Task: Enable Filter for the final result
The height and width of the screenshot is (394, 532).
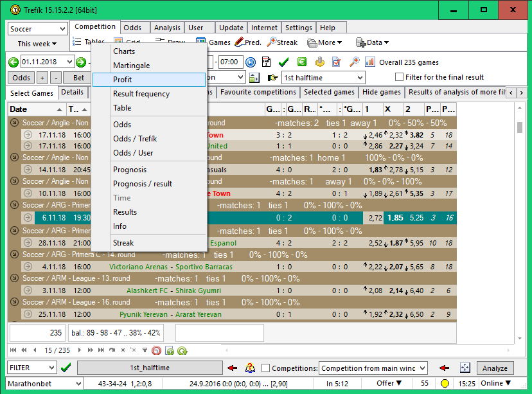Action: 399,77
